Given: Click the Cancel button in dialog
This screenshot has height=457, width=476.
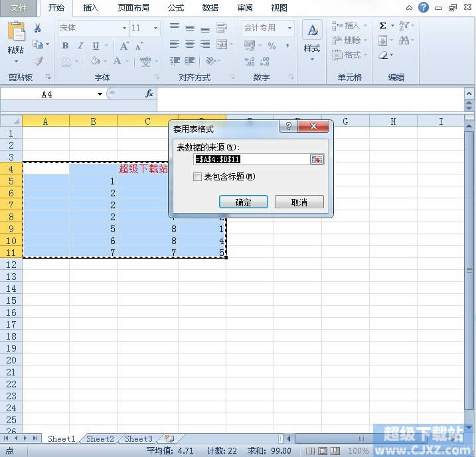Looking at the screenshot, I should coord(299,202).
